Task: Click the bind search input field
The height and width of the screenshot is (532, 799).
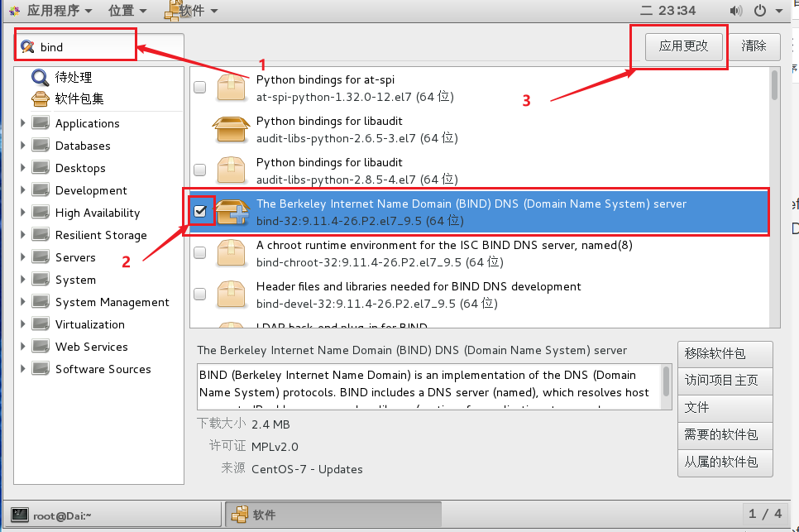Action: [x=99, y=47]
